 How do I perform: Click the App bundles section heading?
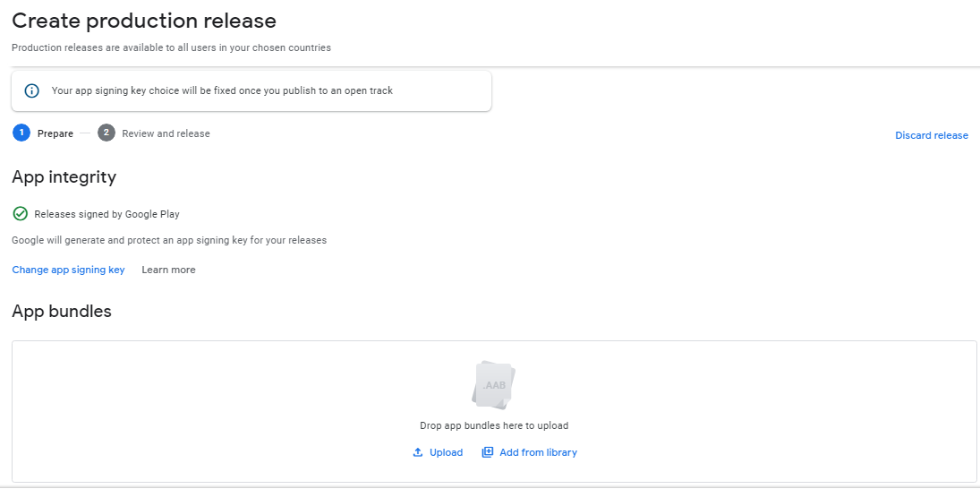[62, 312]
